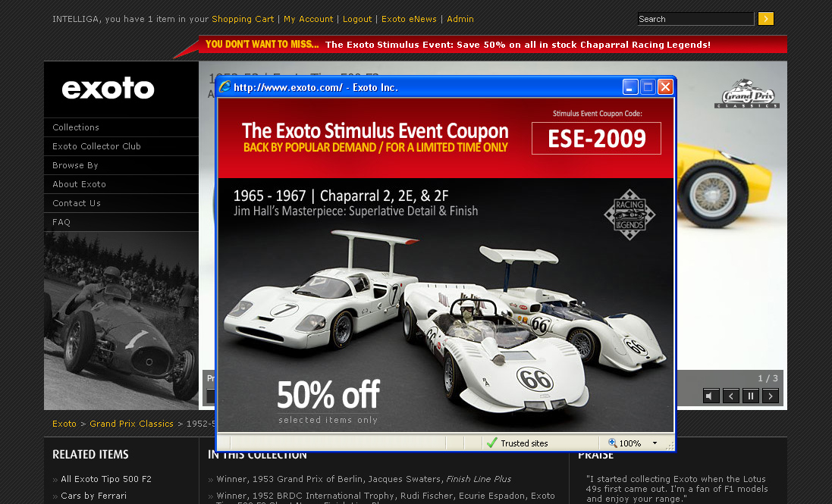Viewport: 832px width, 504px height.
Task: Click the Exoto logo
Action: 108,89
